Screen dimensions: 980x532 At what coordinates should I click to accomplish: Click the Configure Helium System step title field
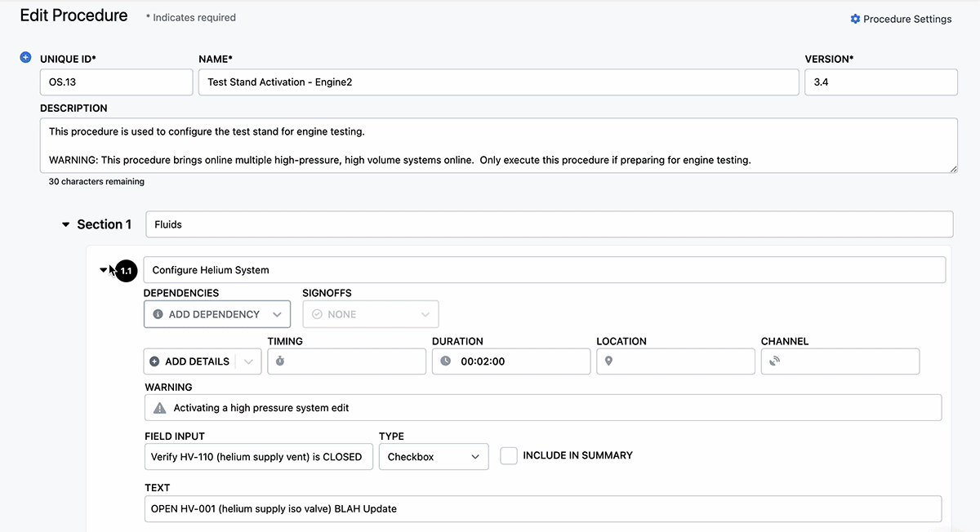coord(545,270)
